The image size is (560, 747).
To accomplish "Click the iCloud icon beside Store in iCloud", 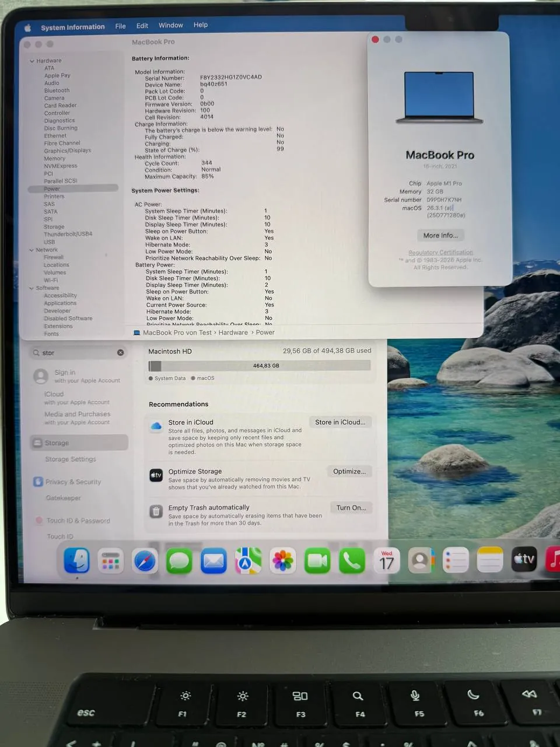I will (156, 426).
